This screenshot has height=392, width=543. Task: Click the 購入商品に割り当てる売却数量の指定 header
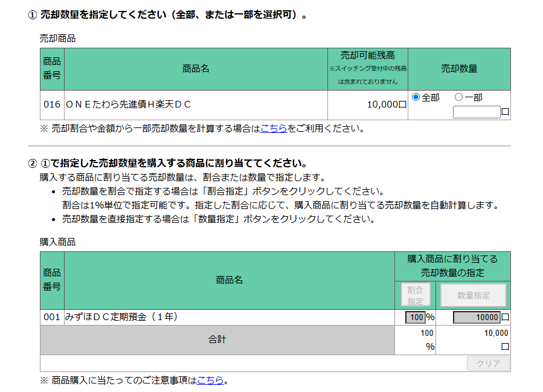tap(452, 266)
